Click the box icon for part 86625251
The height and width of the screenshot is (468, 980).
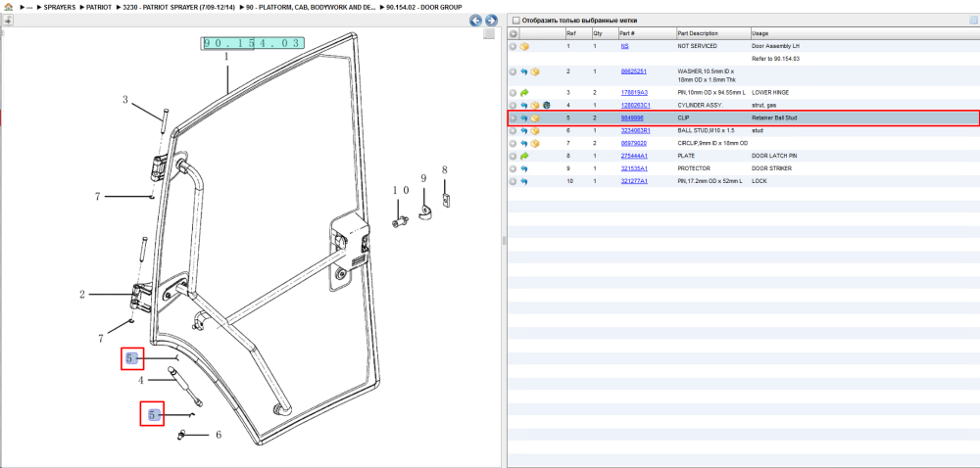point(534,71)
